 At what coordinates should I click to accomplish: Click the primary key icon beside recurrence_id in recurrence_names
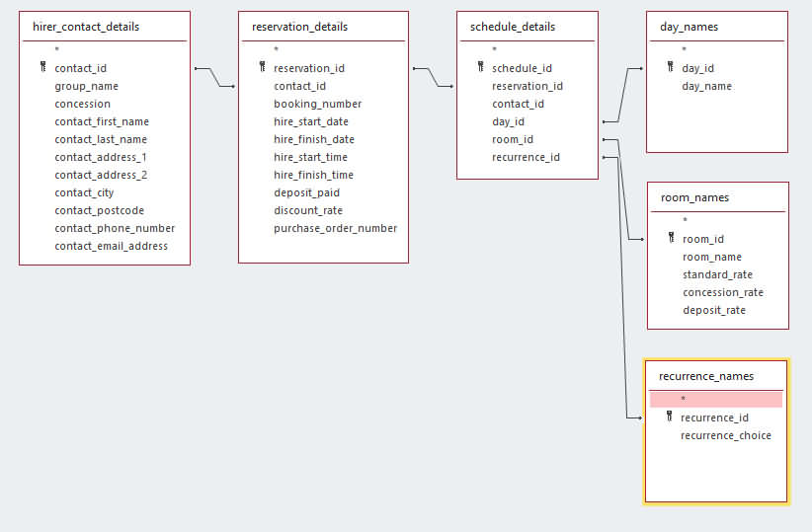669,417
